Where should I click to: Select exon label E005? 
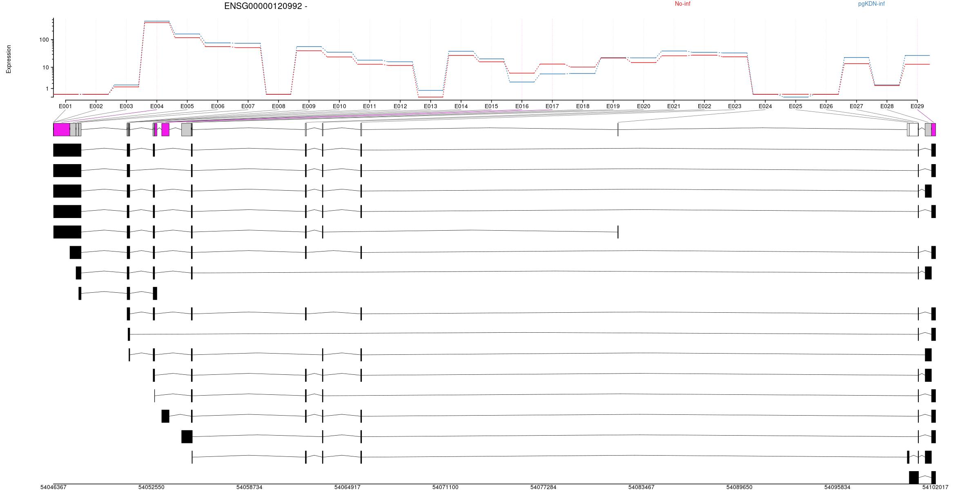(187, 106)
